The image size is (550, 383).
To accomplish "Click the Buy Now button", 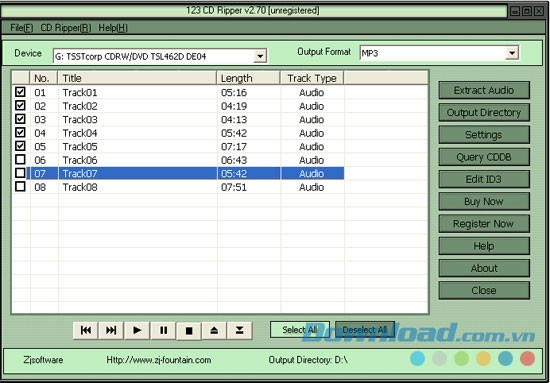I will (x=484, y=201).
